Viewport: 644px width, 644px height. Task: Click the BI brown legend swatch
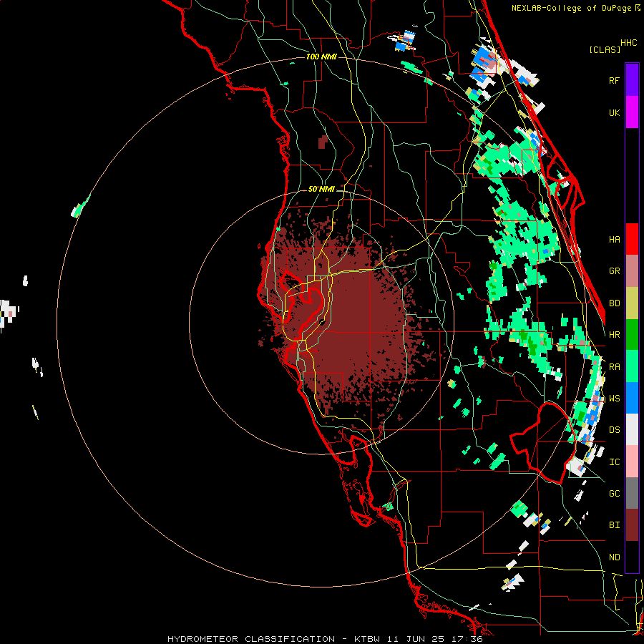pyautogui.click(x=632, y=525)
